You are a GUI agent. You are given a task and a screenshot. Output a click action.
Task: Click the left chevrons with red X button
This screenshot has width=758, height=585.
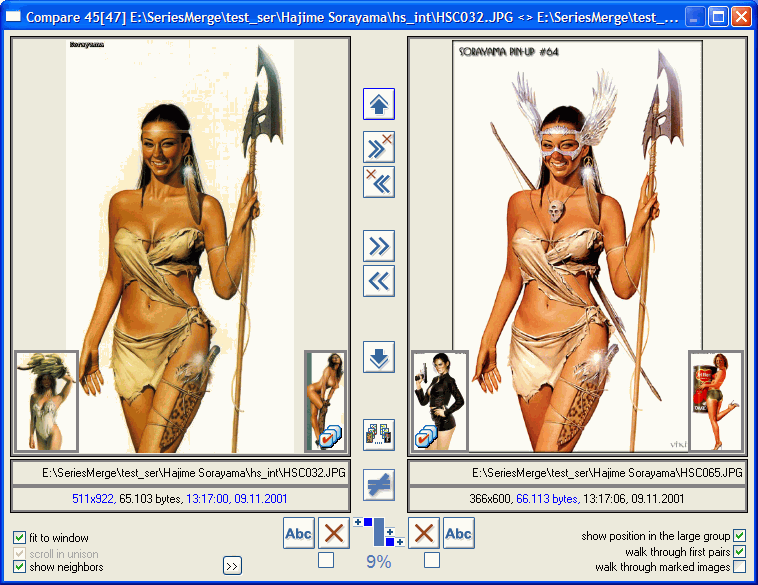coord(379,182)
